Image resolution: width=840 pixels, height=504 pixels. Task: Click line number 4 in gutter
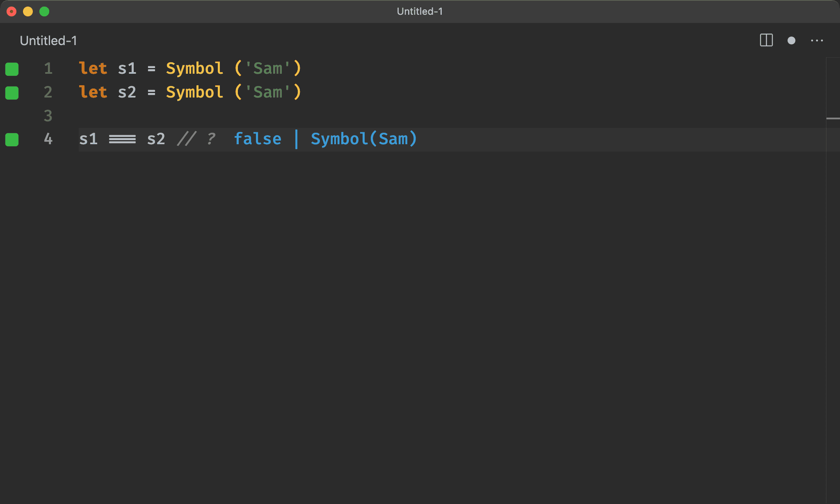48,139
